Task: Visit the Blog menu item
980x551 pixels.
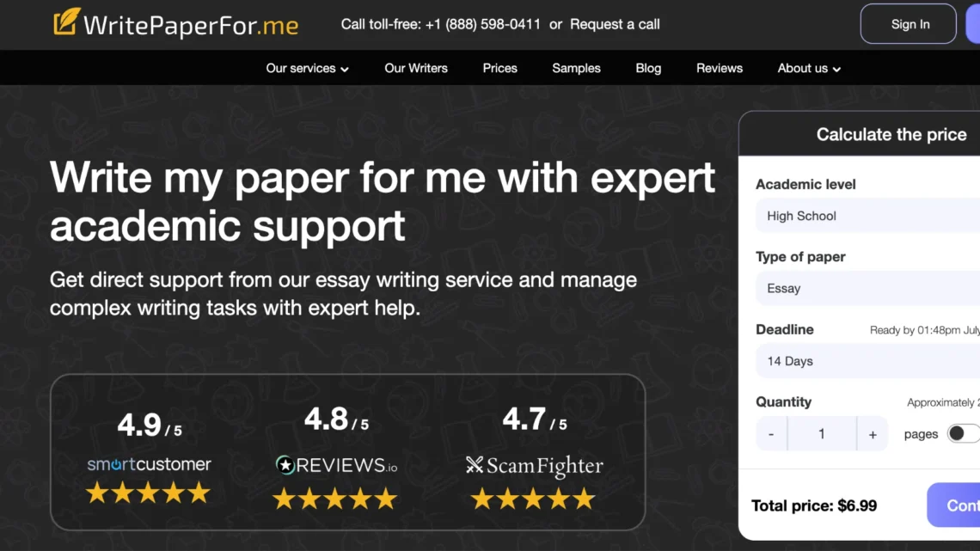Action: pyautogui.click(x=648, y=68)
